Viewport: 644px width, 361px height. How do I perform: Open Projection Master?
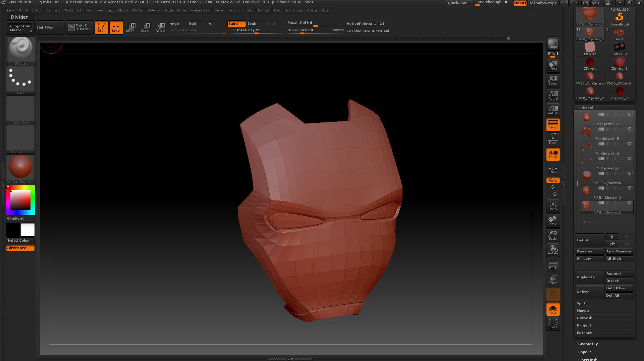pyautogui.click(x=20, y=28)
